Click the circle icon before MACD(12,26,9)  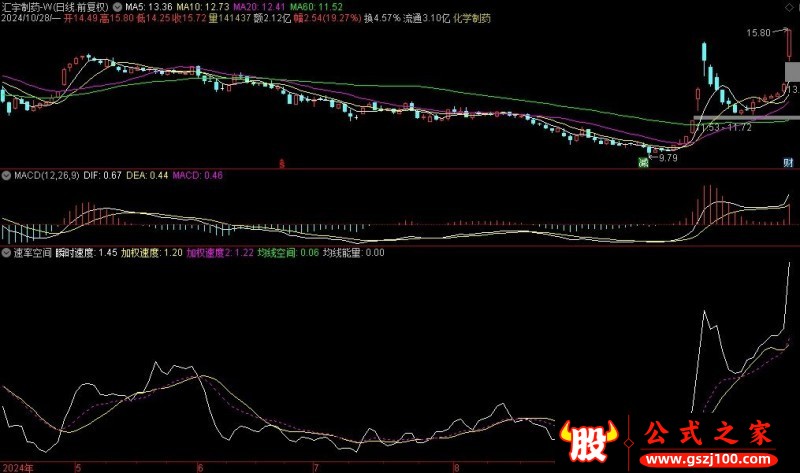click(7, 176)
